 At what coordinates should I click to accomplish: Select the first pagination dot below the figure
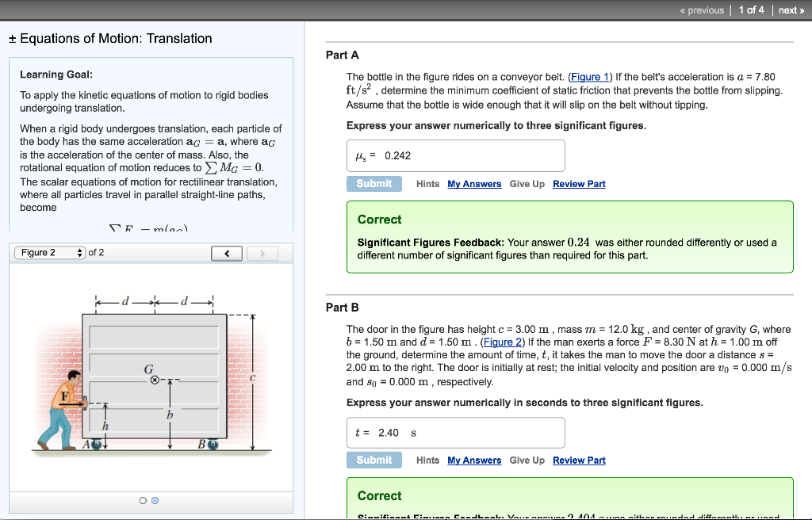click(142, 500)
